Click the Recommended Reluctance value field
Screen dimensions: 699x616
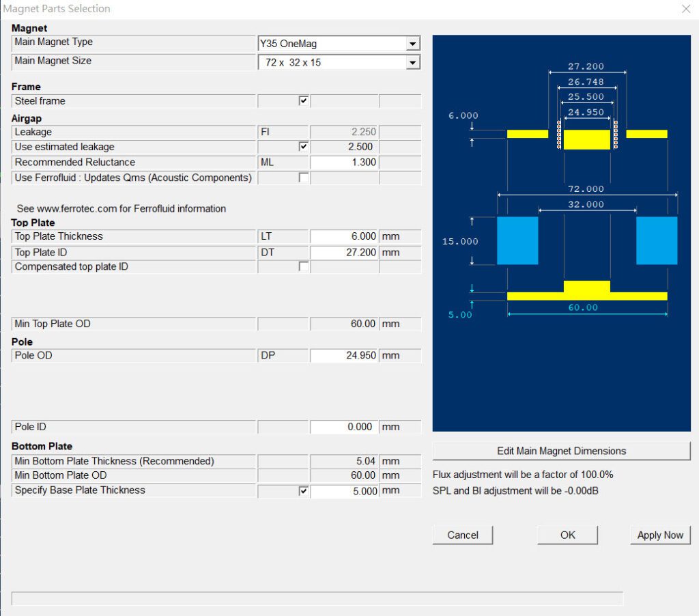pyautogui.click(x=344, y=163)
